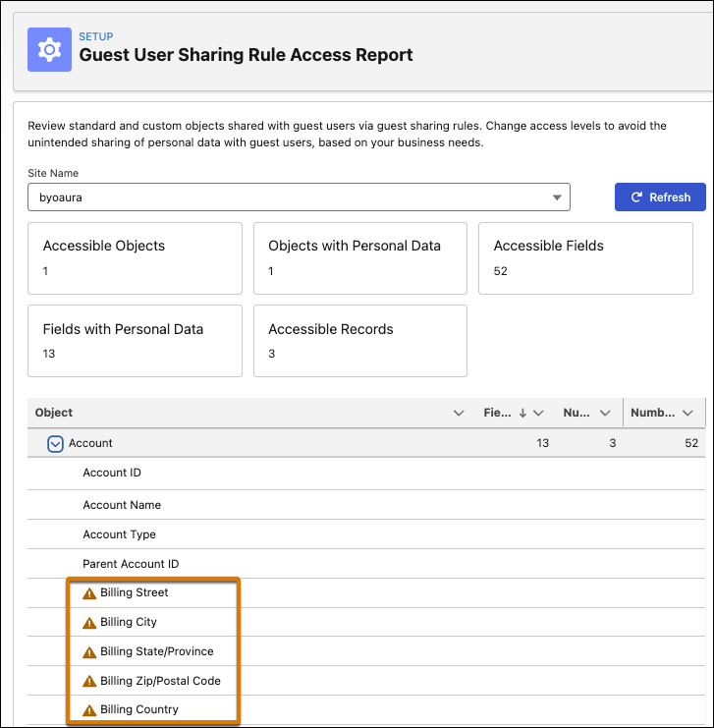Click warning icon beside Billing Zip/Postal Code
The height and width of the screenshot is (728, 714).
pyautogui.click(x=89, y=682)
